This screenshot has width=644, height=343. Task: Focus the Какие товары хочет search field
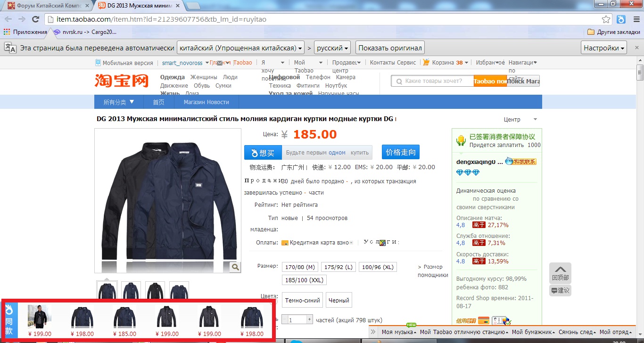pyautogui.click(x=432, y=81)
